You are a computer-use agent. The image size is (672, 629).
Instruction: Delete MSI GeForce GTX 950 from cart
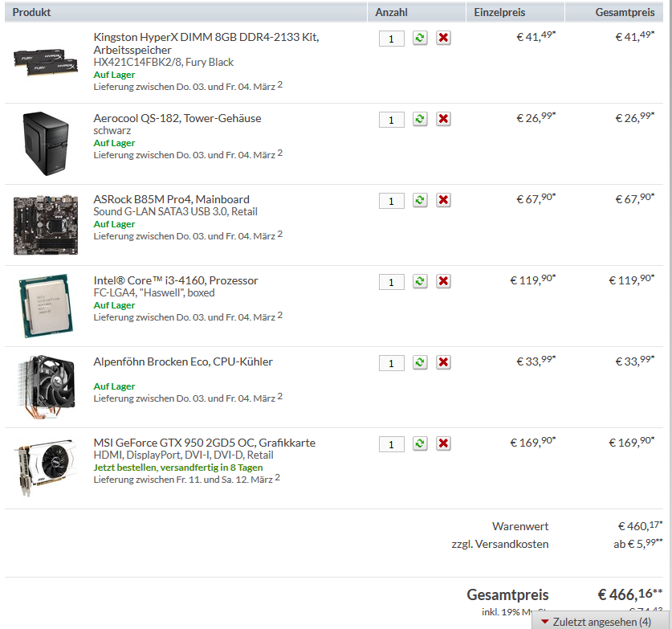[x=443, y=443]
